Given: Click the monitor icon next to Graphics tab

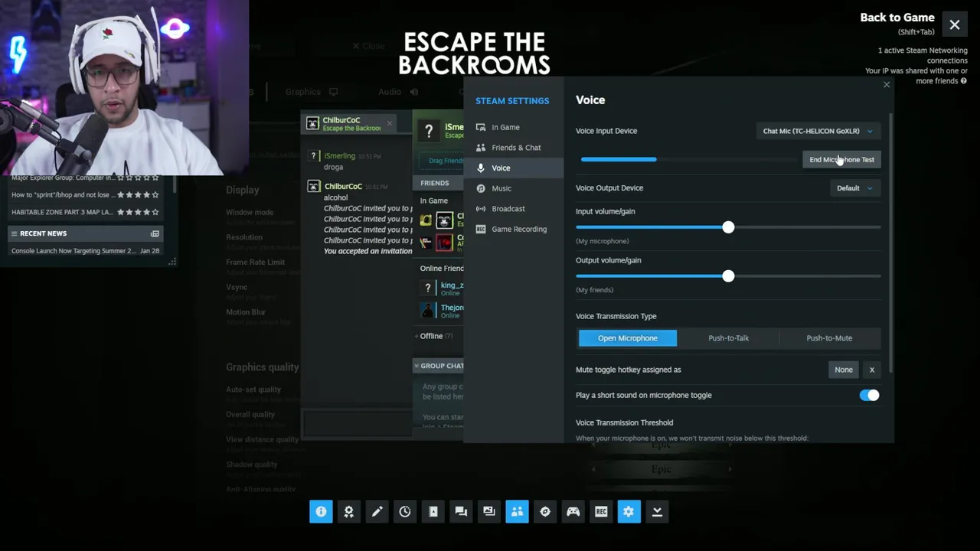Looking at the screenshot, I should pos(333,92).
